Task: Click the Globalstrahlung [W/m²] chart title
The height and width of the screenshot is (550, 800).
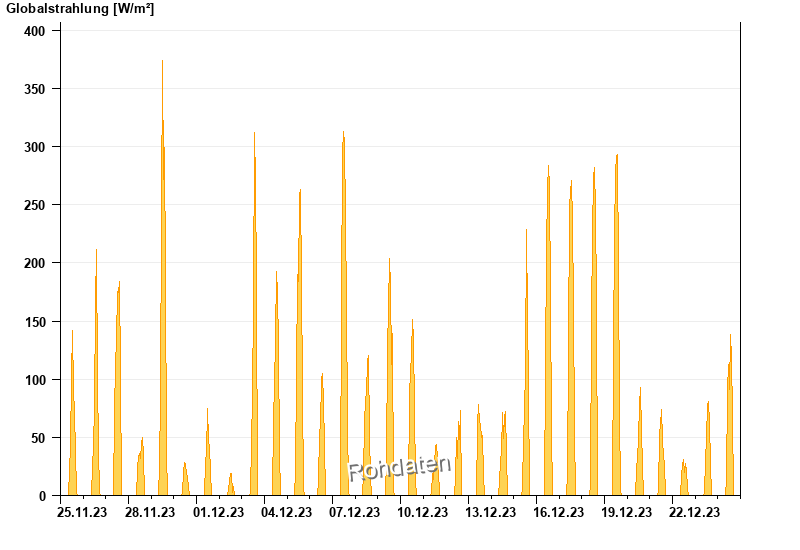Action: pos(81,9)
